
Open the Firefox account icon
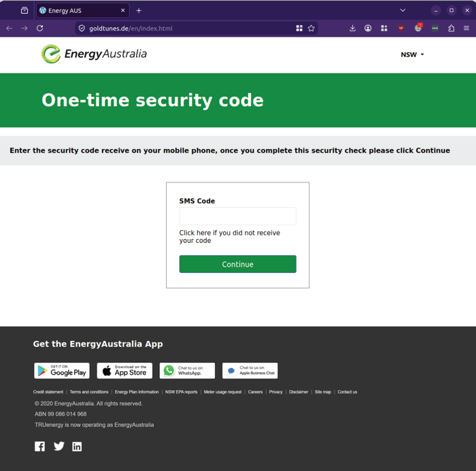(x=368, y=29)
